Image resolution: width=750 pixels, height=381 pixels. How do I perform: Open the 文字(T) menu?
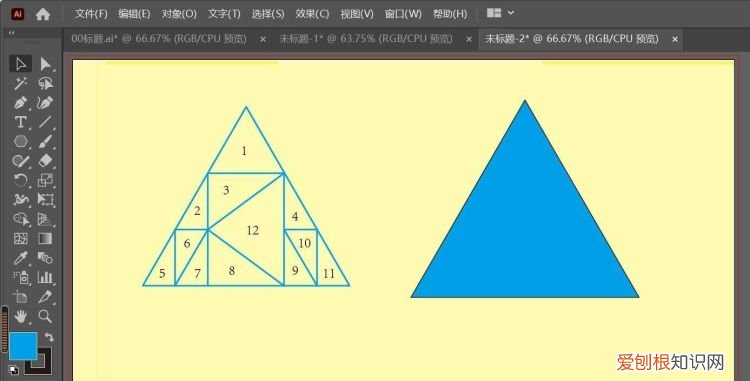click(x=224, y=14)
